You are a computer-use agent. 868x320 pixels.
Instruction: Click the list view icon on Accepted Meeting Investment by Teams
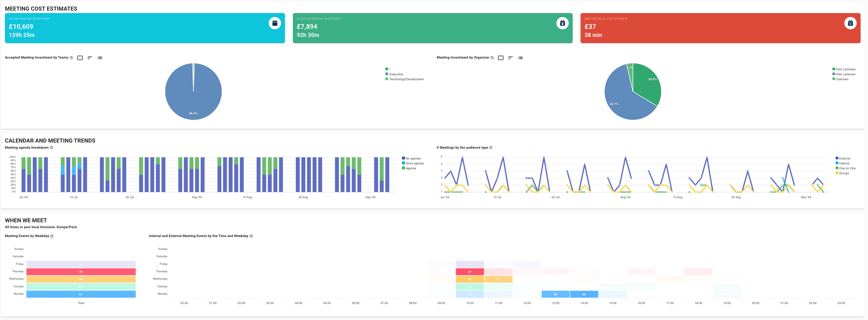100,58
